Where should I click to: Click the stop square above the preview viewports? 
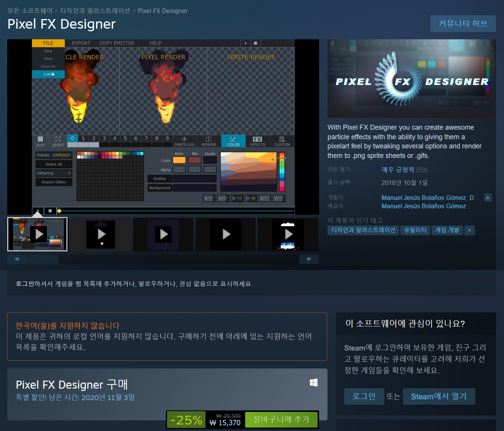coord(255,43)
